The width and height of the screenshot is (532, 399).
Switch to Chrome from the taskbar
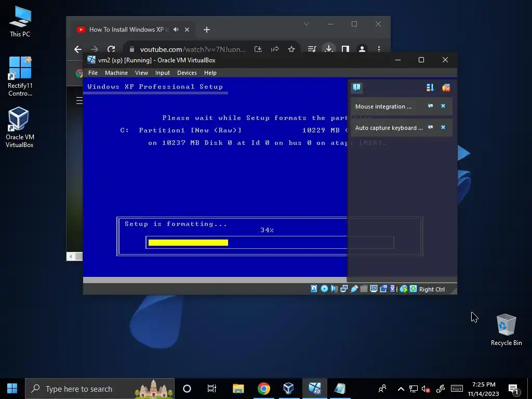263,389
